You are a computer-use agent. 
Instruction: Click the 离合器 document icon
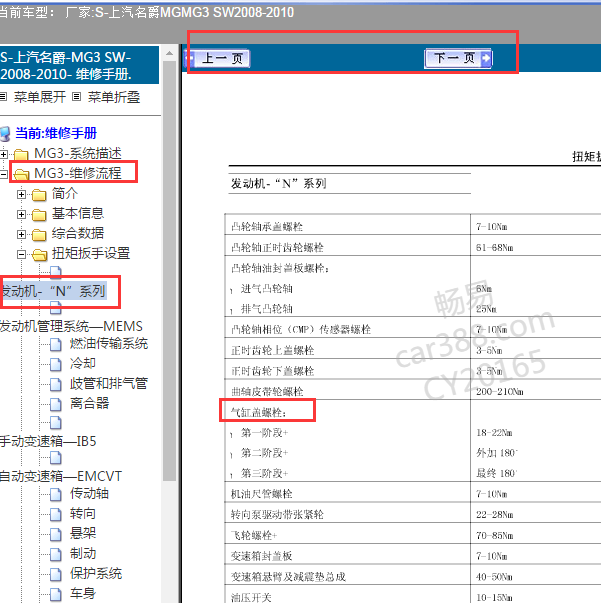coord(56,405)
